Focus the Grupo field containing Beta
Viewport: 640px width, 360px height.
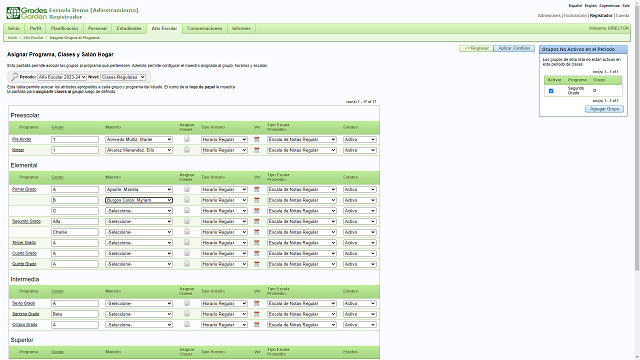pos(75,314)
